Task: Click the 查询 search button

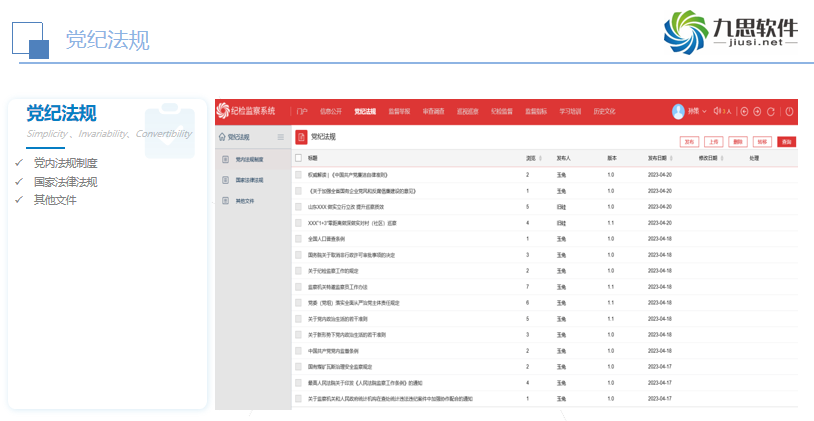Action: [787, 141]
